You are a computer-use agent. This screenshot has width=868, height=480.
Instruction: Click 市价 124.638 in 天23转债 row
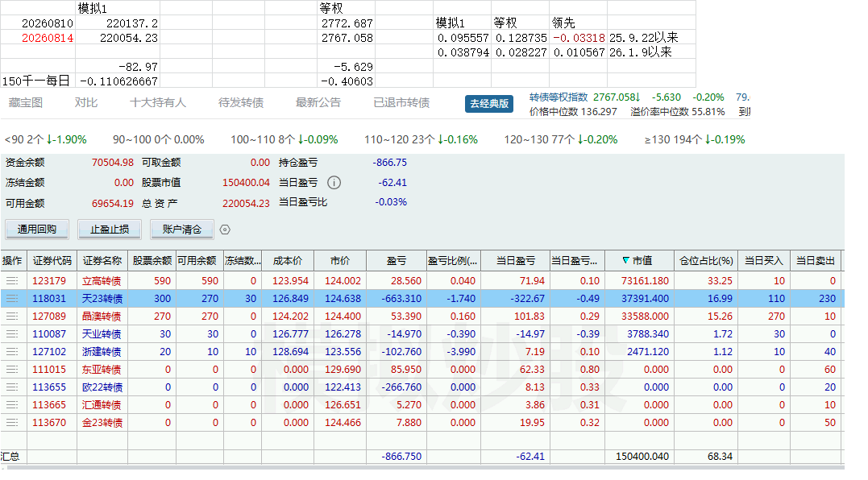[x=343, y=299]
